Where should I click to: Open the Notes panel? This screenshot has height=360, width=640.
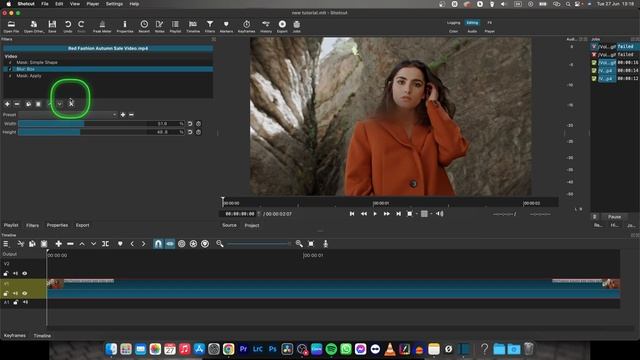pos(160,27)
